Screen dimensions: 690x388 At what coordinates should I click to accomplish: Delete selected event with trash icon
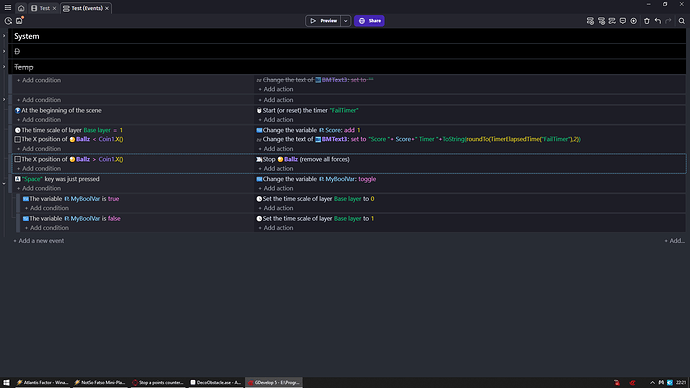(x=647, y=21)
